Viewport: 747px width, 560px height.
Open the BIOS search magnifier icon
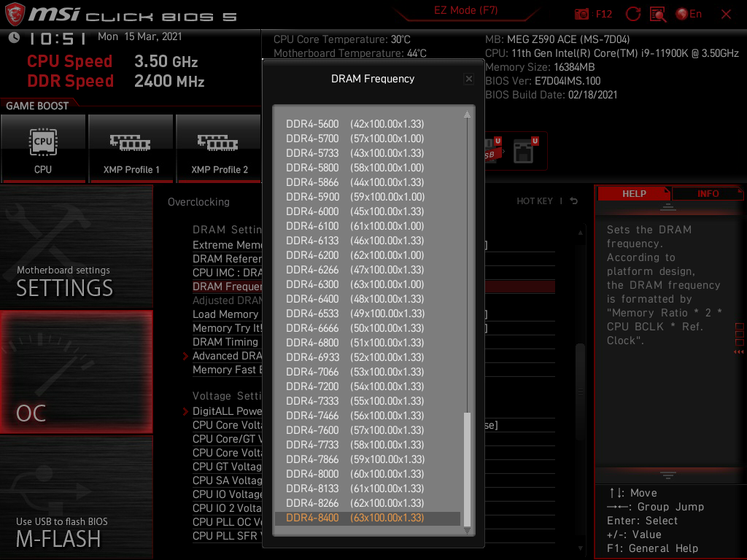pos(658,15)
